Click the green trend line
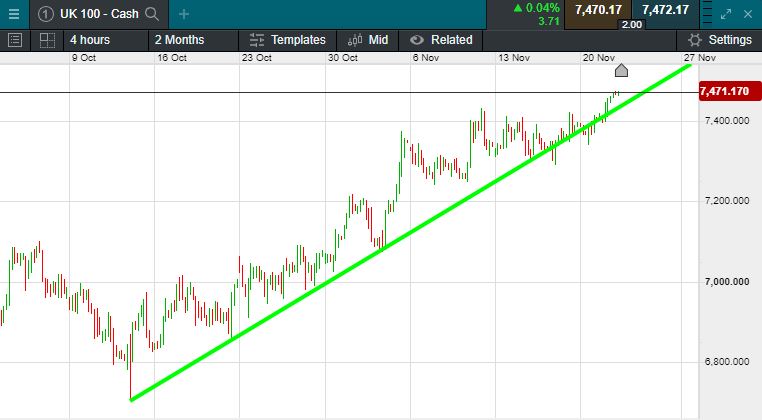Image resolution: width=762 pixels, height=420 pixels. click(411, 232)
